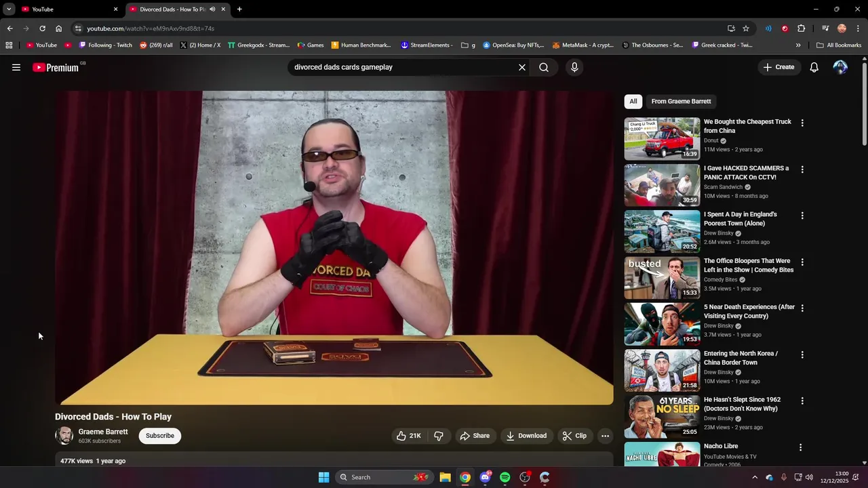Open the All Bookmarks folder
Image resolution: width=868 pixels, height=488 pixels.
tap(839, 45)
